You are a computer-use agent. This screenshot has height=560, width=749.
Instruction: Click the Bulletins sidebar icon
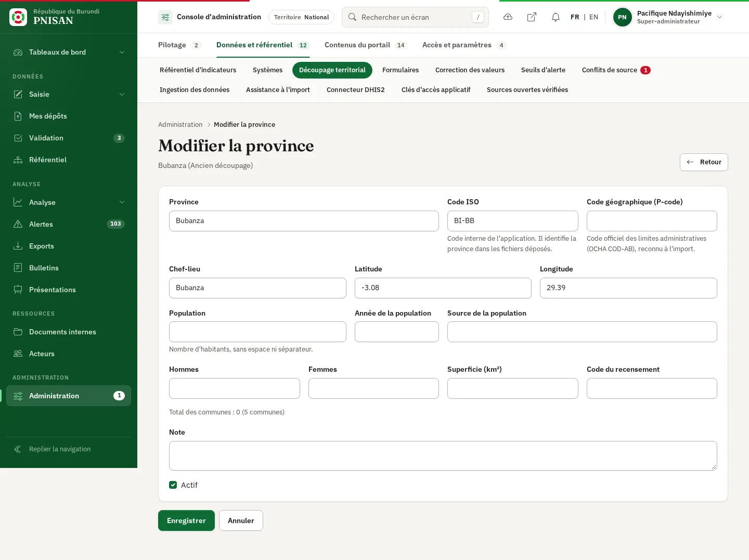(x=18, y=268)
